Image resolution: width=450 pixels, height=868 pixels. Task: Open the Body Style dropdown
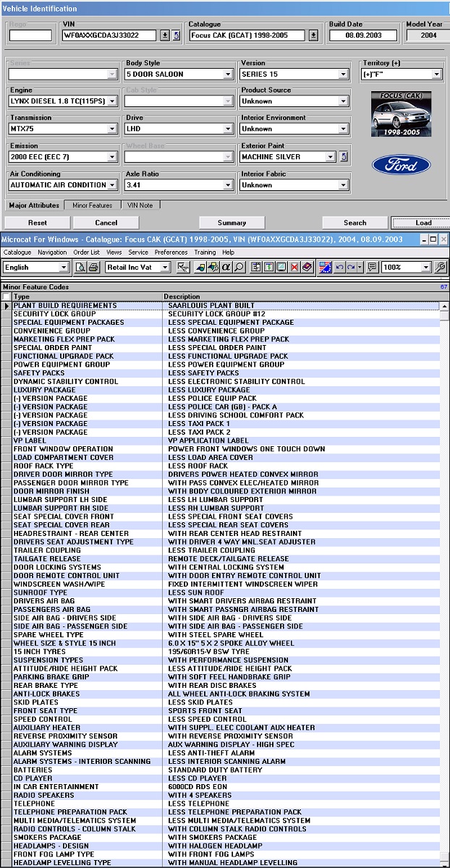click(227, 74)
